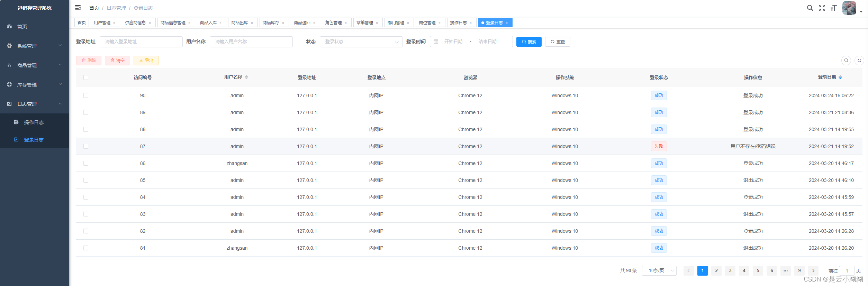Close the 供应商信息 tab
The width and height of the screenshot is (868, 286).
pos(150,23)
